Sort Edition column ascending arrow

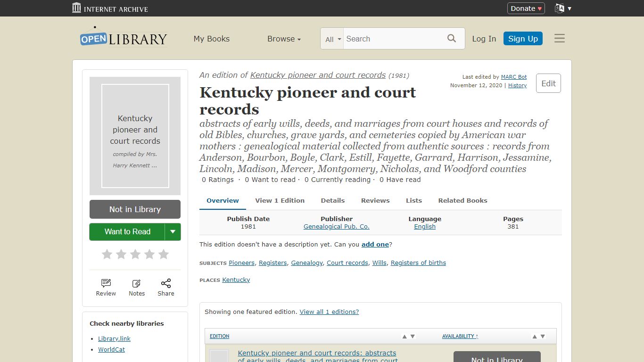[404, 336]
